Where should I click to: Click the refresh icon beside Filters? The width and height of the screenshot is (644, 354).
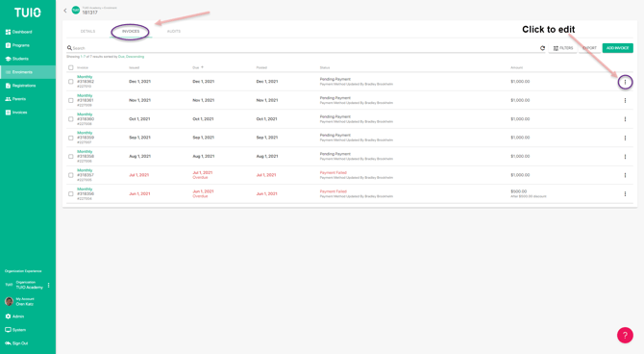pyautogui.click(x=542, y=48)
